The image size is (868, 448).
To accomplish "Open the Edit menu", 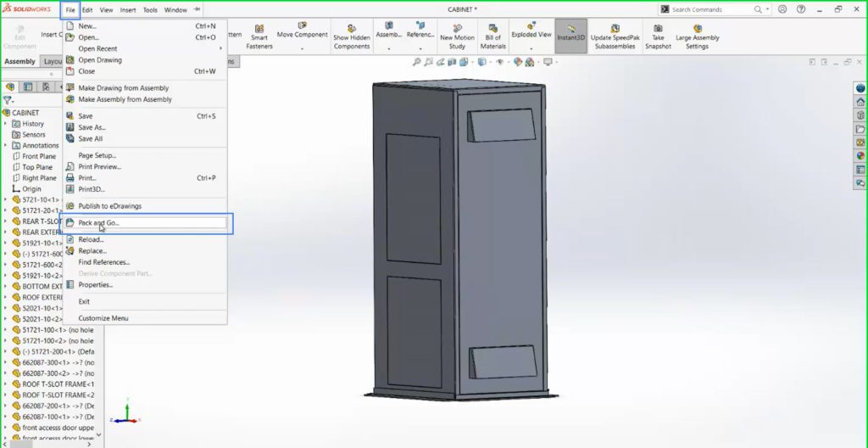I will click(87, 10).
